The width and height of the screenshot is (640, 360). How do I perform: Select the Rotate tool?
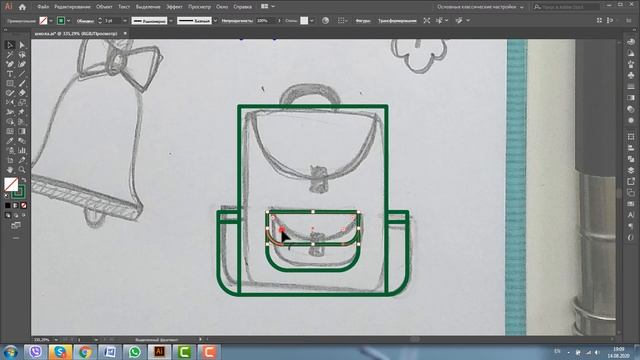(10, 102)
